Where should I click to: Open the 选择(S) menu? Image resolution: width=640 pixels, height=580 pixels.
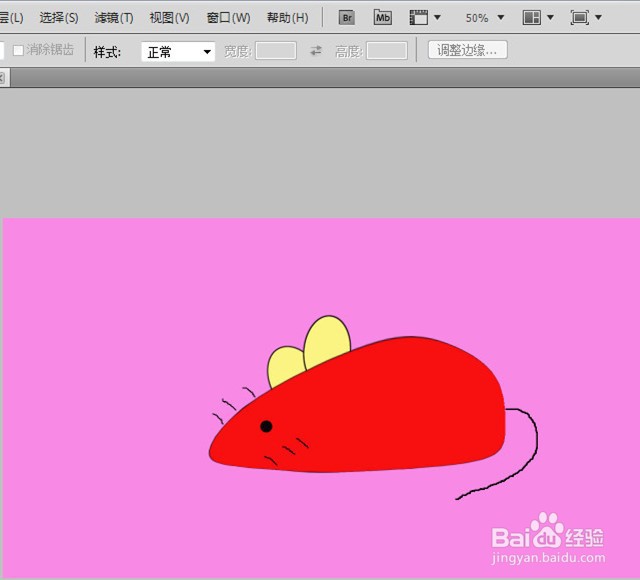click(59, 18)
